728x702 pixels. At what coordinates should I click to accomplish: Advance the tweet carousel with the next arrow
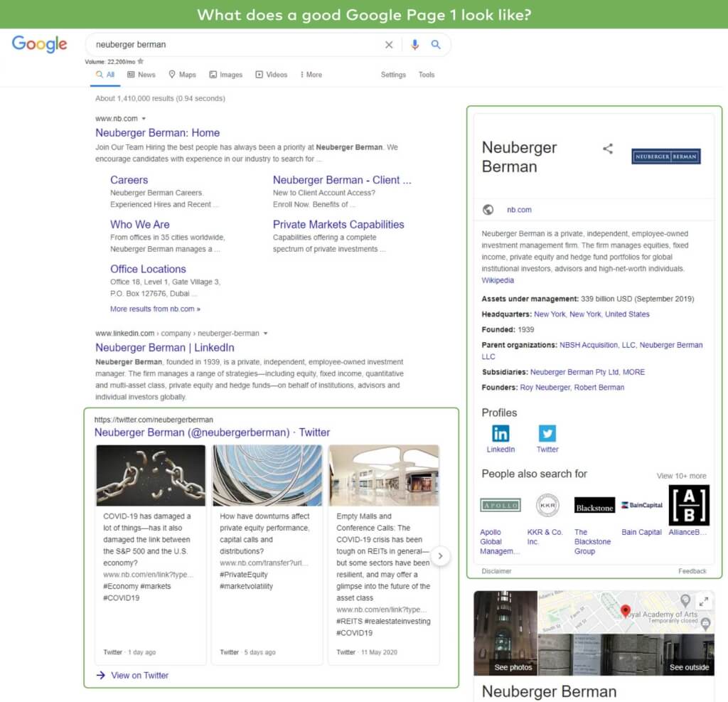tap(441, 557)
